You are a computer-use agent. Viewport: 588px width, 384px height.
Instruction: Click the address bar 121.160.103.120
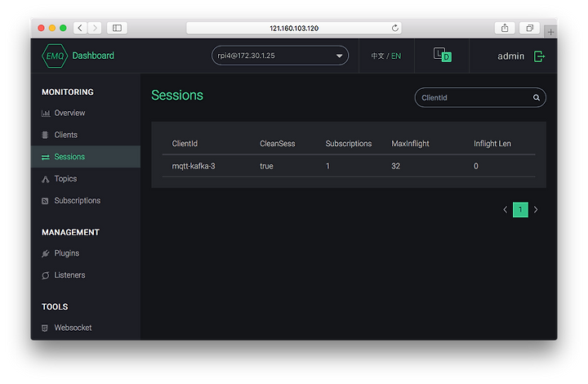[294, 28]
